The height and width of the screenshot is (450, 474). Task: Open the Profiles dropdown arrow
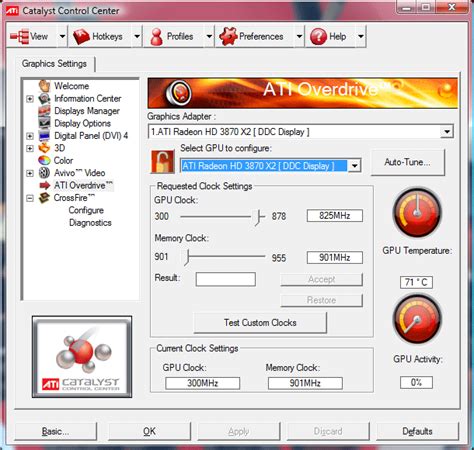[x=209, y=36]
